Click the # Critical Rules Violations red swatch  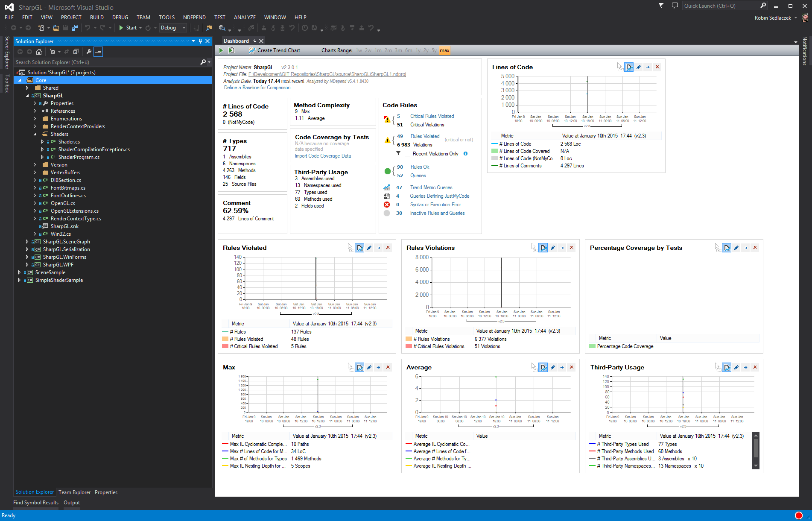[409, 346]
